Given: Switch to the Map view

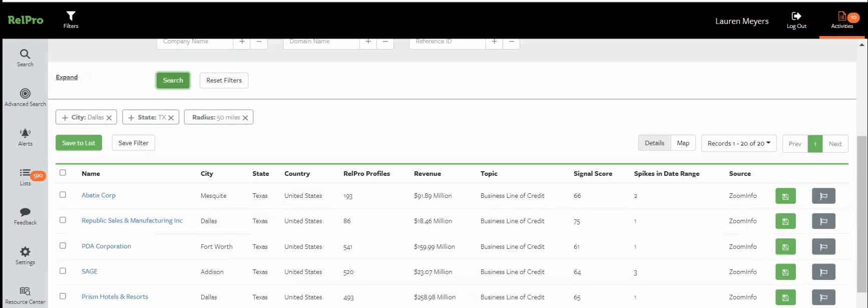Looking at the screenshot, I should 683,143.
